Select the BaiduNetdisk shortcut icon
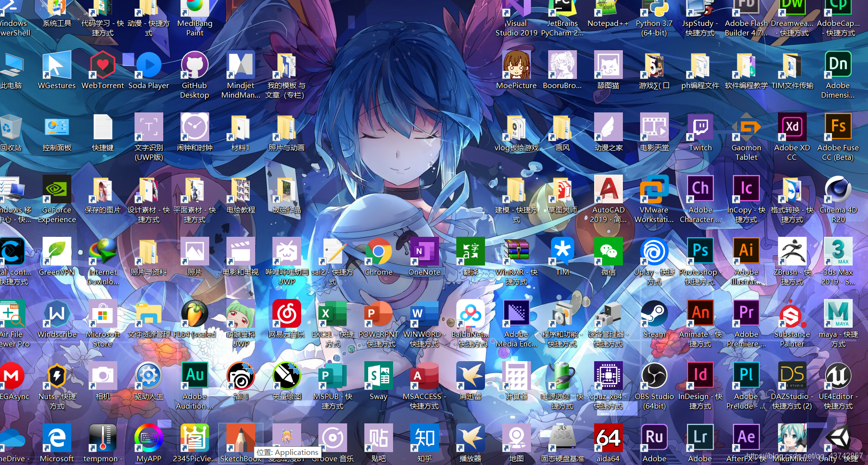Viewport: 868px width, 465px height. pyautogui.click(x=470, y=314)
